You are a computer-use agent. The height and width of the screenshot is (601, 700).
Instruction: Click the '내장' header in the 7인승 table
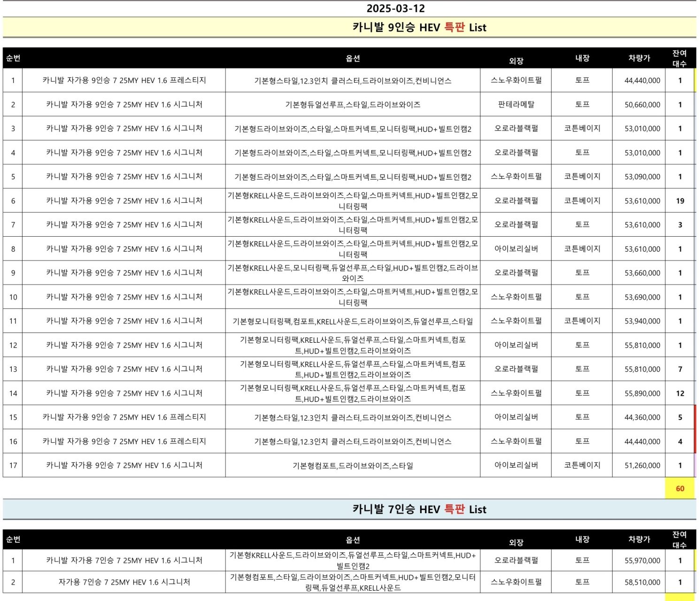pos(582,539)
